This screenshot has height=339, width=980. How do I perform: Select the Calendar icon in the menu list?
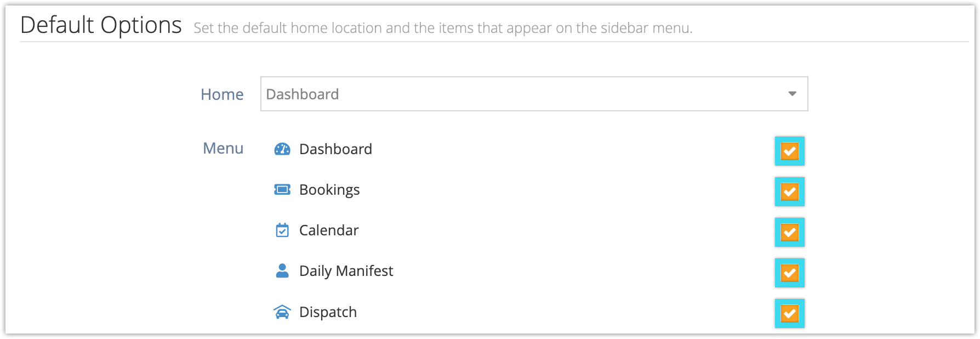click(x=282, y=230)
